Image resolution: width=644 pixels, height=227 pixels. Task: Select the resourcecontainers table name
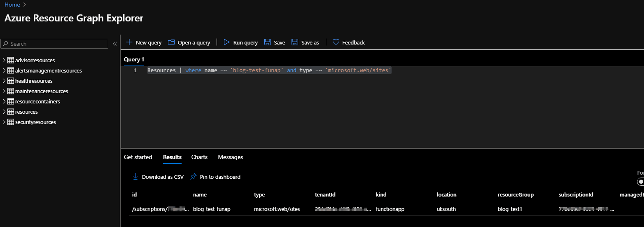pyautogui.click(x=37, y=101)
